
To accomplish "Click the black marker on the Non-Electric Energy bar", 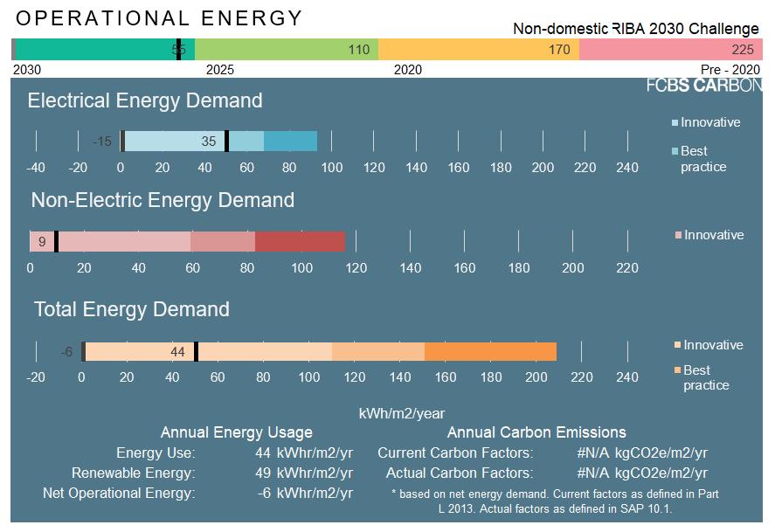I will click(56, 242).
